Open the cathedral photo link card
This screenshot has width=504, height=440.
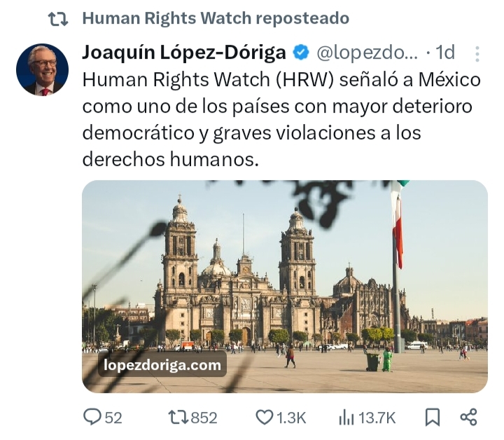pos(285,287)
